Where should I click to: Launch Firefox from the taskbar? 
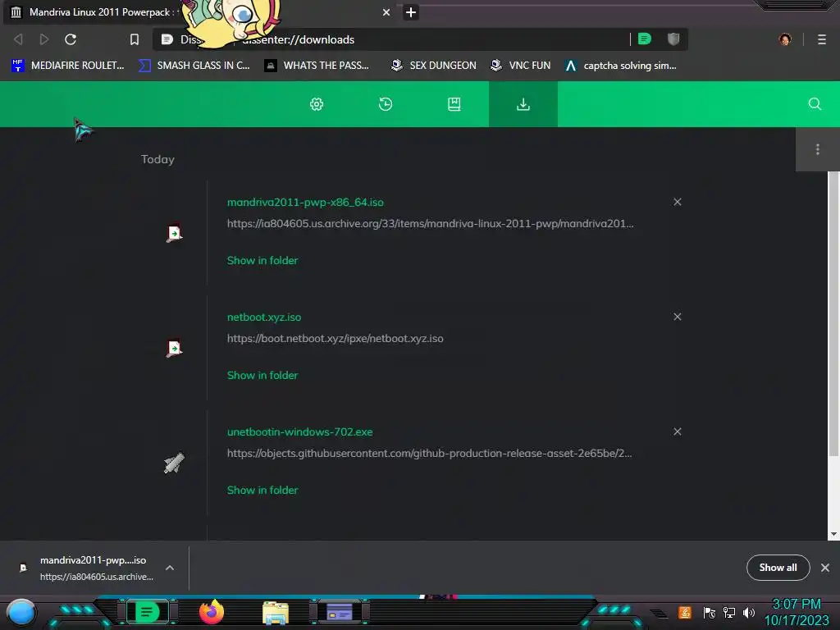[212, 612]
